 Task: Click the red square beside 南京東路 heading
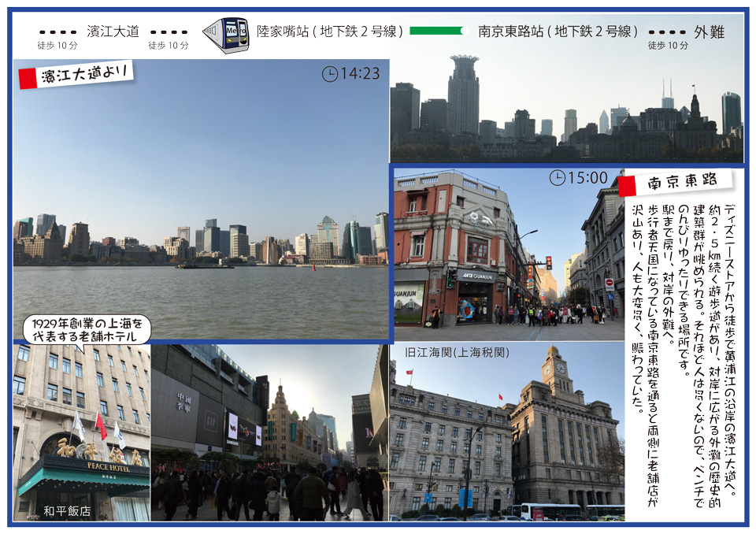[627, 186]
